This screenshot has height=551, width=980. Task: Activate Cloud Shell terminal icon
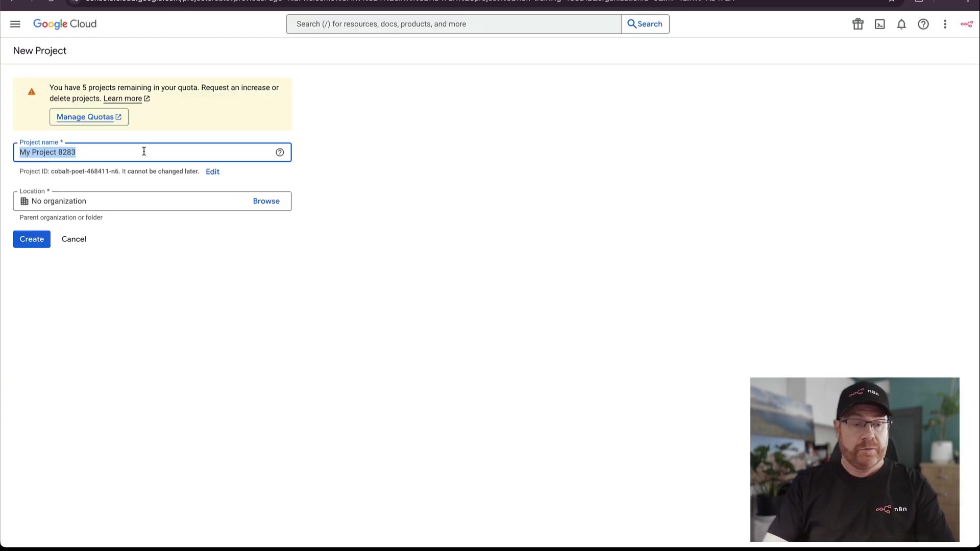pos(879,24)
